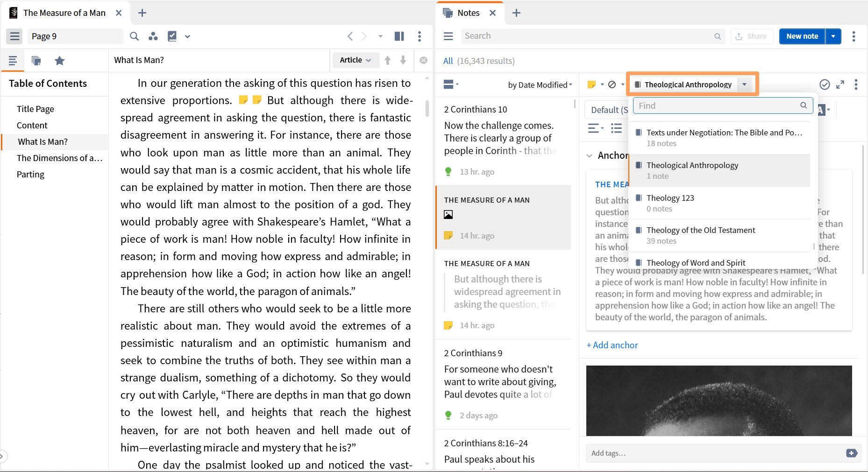The image size is (868, 472).
Task: Toggle bulleted list formatting
Action: pyautogui.click(x=616, y=128)
